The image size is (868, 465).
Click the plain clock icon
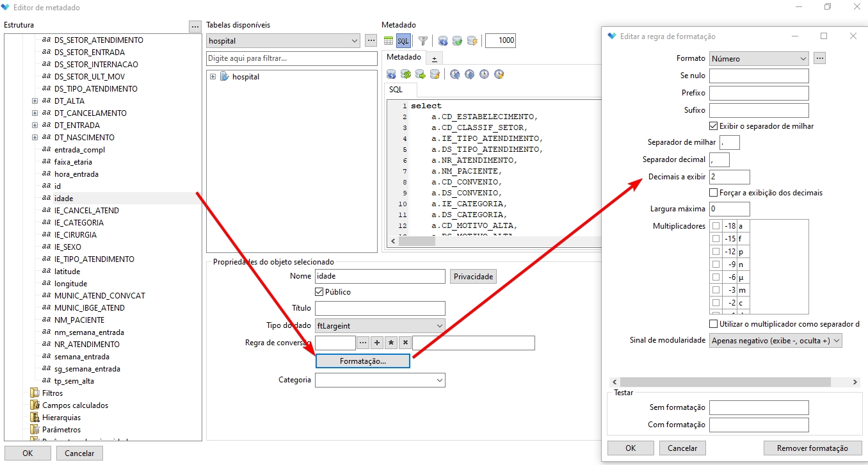tap(485, 74)
